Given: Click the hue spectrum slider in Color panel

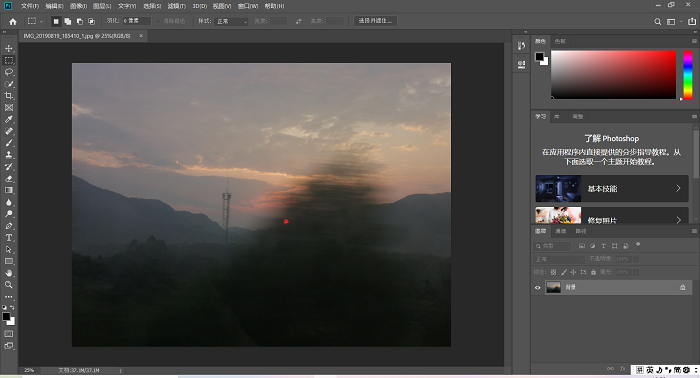Looking at the screenshot, I should 688,75.
